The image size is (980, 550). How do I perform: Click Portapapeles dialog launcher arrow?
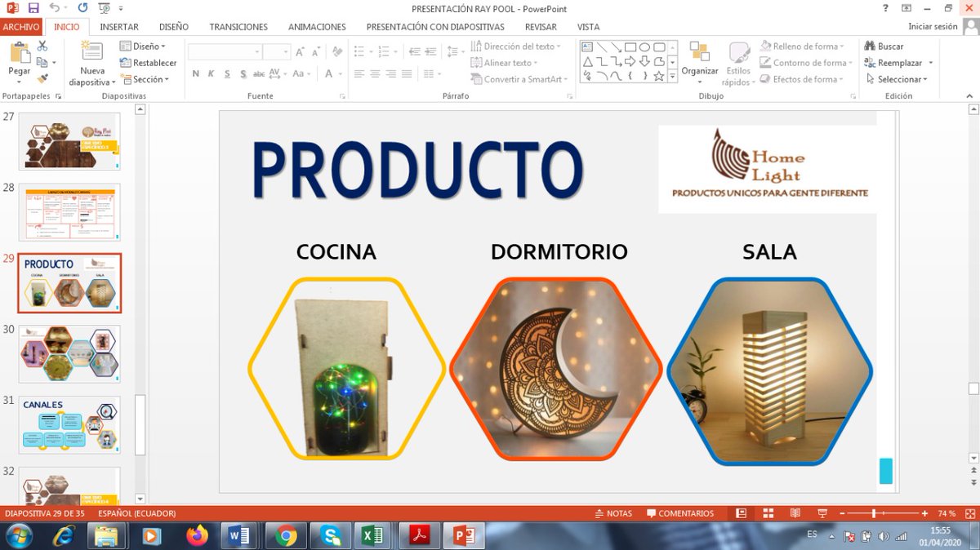58,95
